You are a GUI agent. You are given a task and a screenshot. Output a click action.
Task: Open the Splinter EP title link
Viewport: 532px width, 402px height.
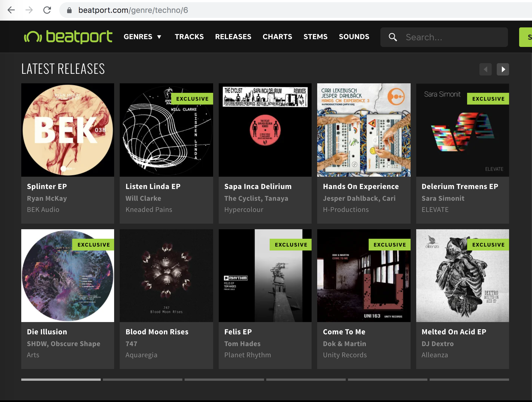point(47,186)
